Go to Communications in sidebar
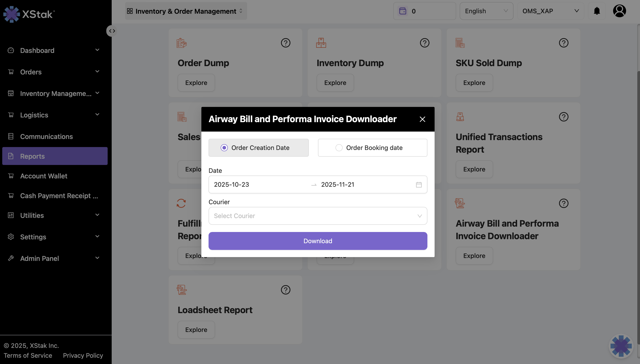640x364 pixels. pos(46,136)
